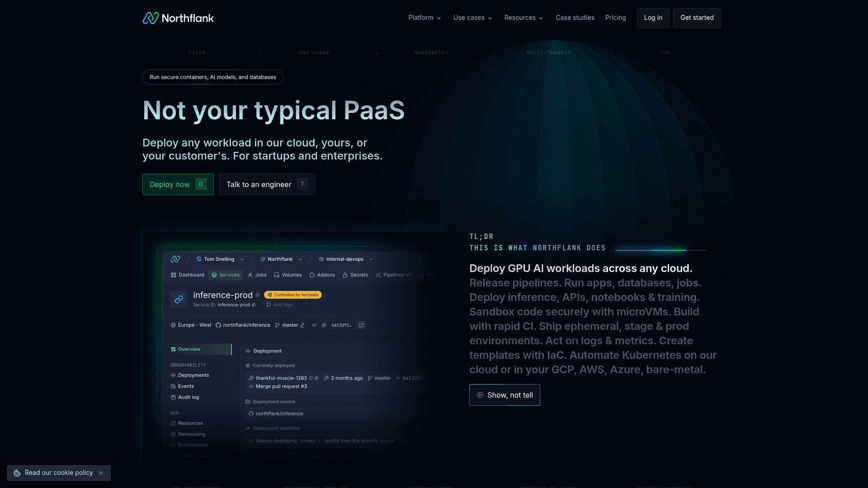This screenshot has width=868, height=488.
Task: Click the Show, not tell button
Action: pyautogui.click(x=505, y=394)
